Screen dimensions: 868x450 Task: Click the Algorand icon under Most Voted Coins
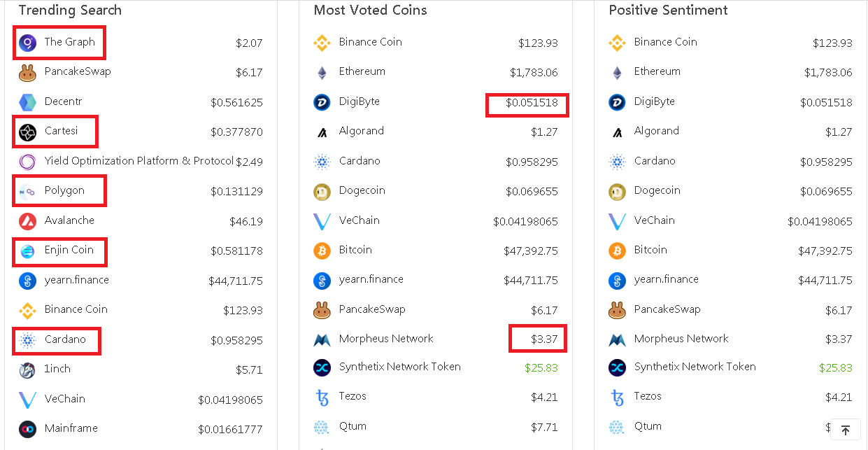pos(322,132)
